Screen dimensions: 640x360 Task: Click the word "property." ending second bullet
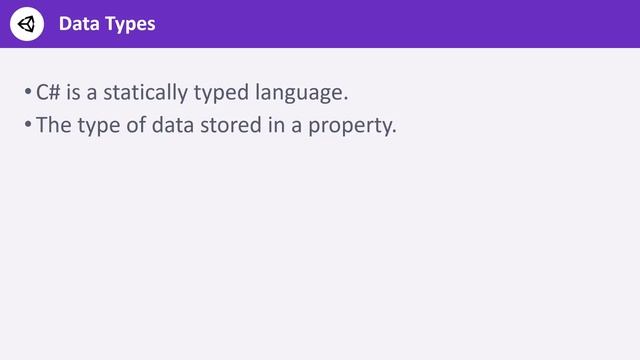[352, 127]
